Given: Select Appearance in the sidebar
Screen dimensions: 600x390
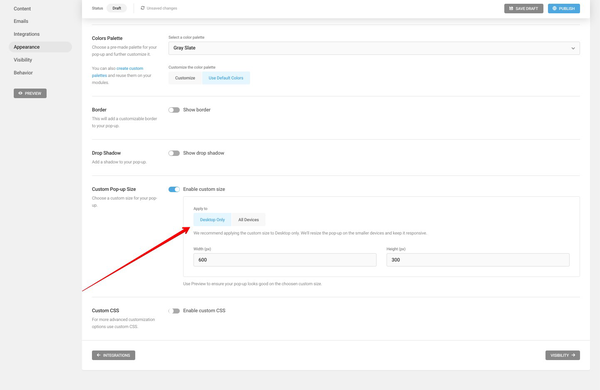Looking at the screenshot, I should point(40,47).
